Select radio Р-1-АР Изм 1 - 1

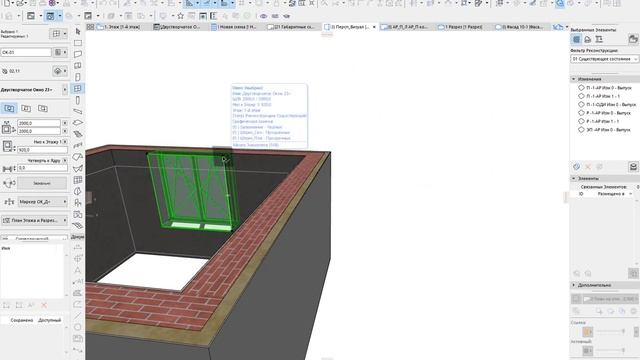(581, 121)
